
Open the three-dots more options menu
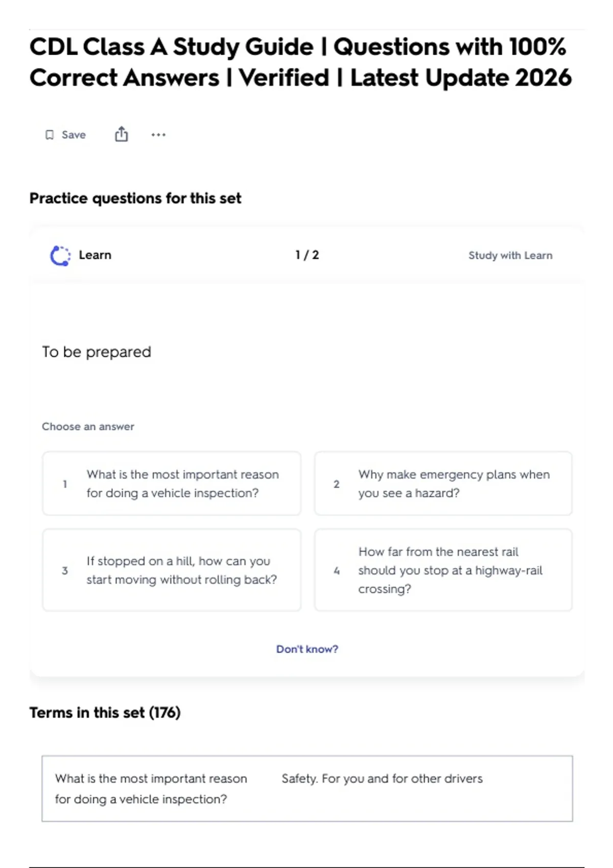[x=158, y=135]
